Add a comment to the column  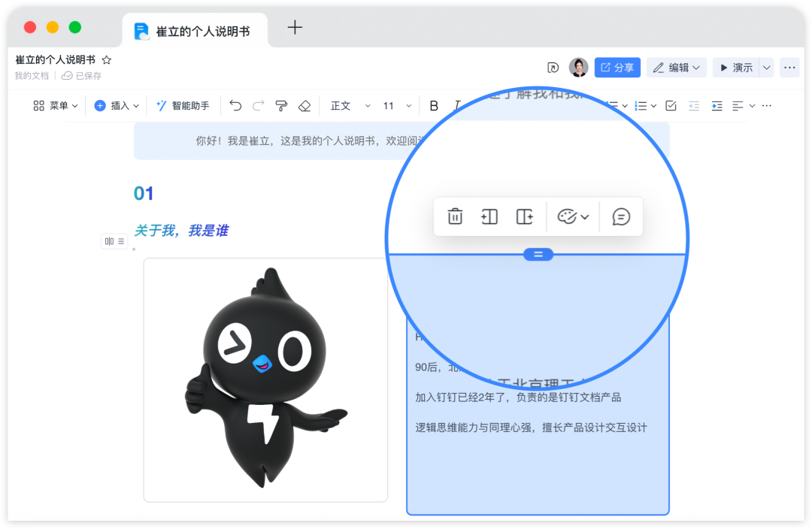click(x=621, y=216)
